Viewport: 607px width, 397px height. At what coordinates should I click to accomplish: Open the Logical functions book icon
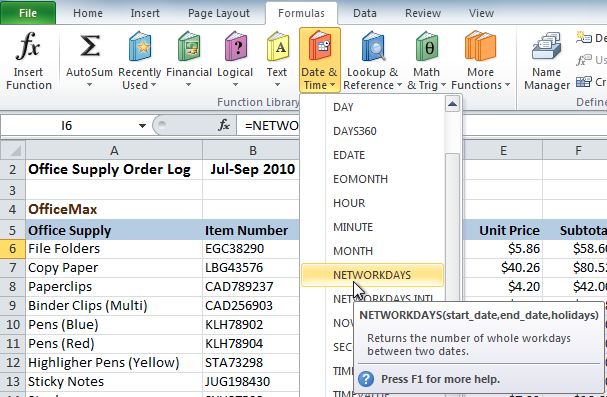tap(235, 47)
